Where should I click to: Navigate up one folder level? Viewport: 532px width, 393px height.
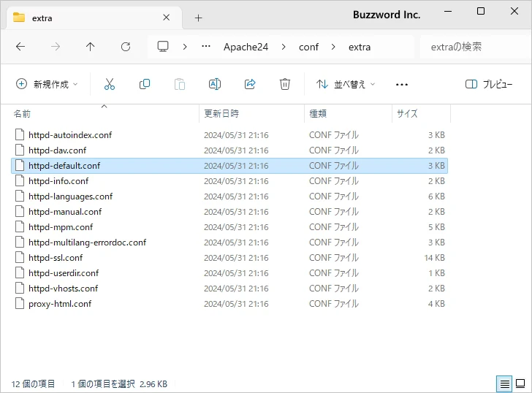(x=91, y=47)
